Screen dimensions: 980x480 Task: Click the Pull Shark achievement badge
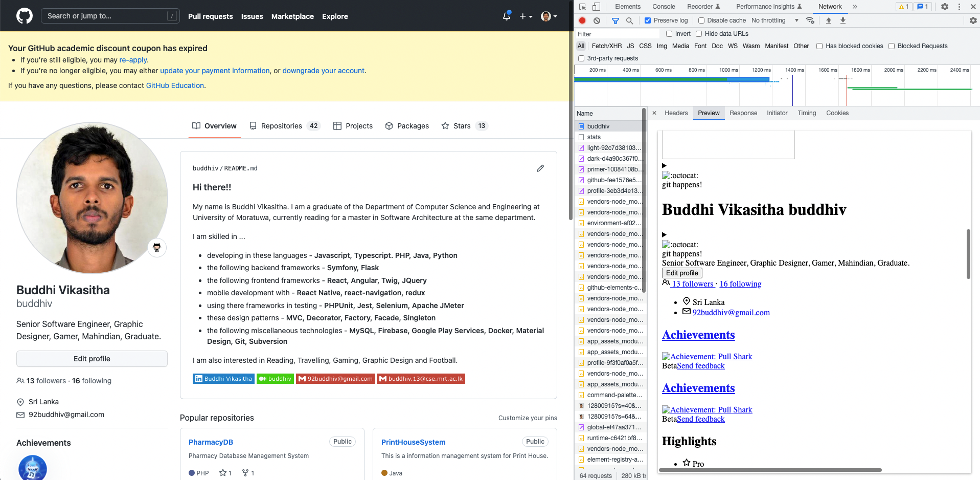[33, 467]
